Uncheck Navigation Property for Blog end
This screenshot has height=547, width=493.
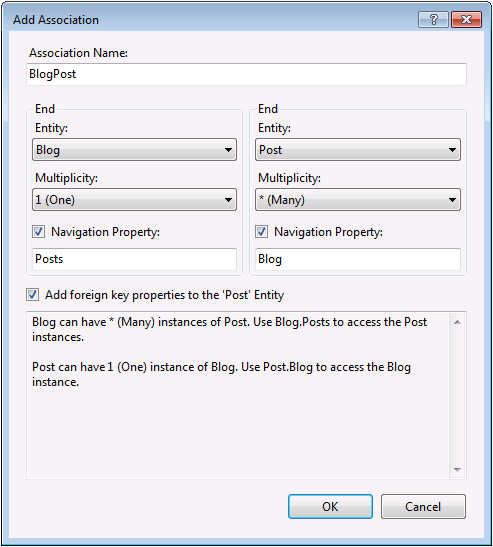click(38, 232)
